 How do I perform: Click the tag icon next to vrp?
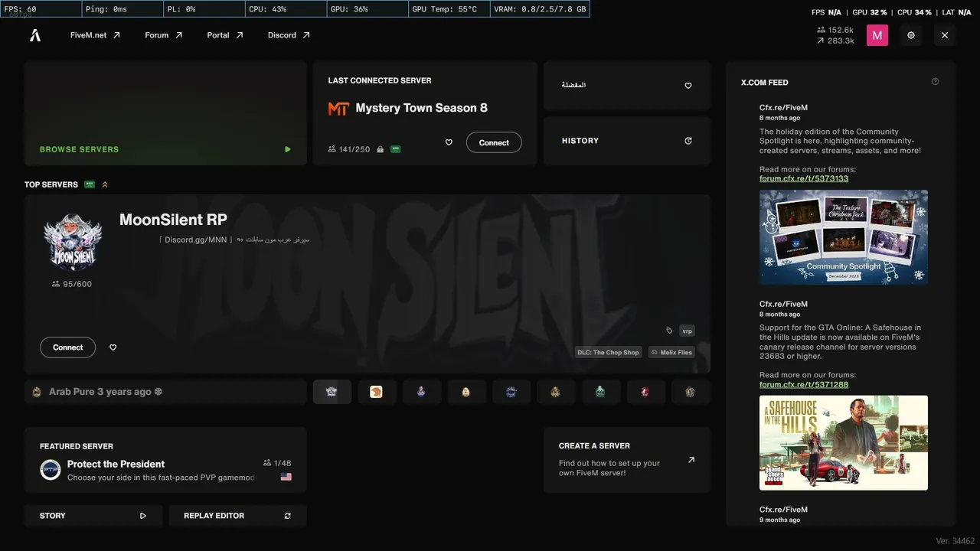(x=669, y=331)
